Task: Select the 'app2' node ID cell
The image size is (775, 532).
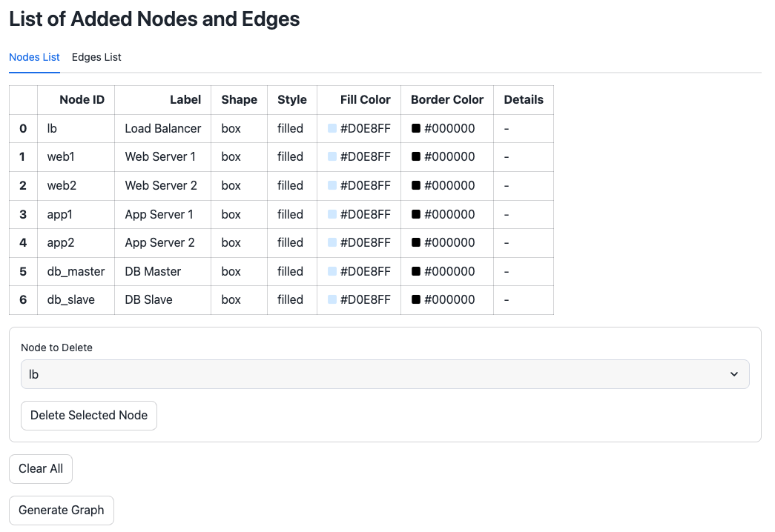Action: pos(76,243)
